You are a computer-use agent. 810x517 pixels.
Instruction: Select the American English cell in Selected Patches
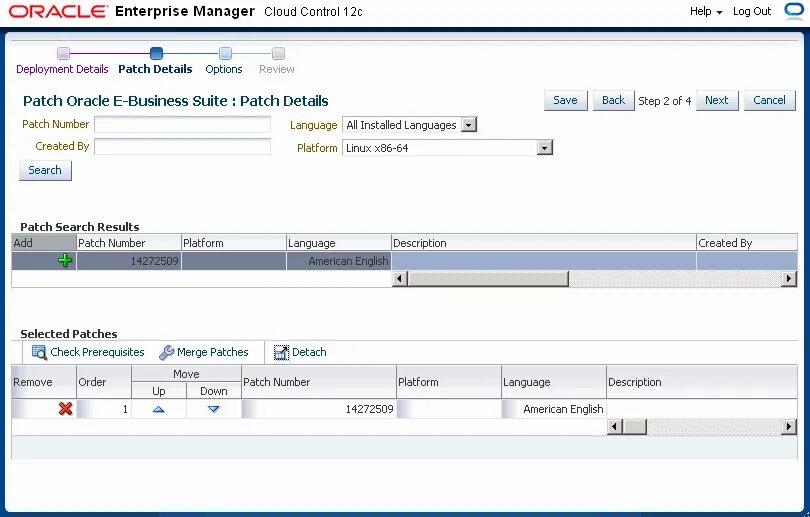click(554, 409)
